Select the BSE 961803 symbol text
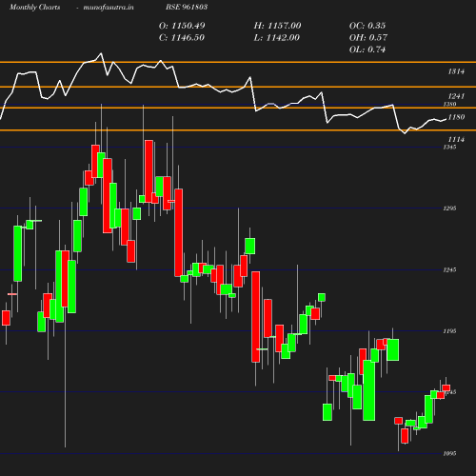This screenshot has width=476, height=476. tap(187, 7)
